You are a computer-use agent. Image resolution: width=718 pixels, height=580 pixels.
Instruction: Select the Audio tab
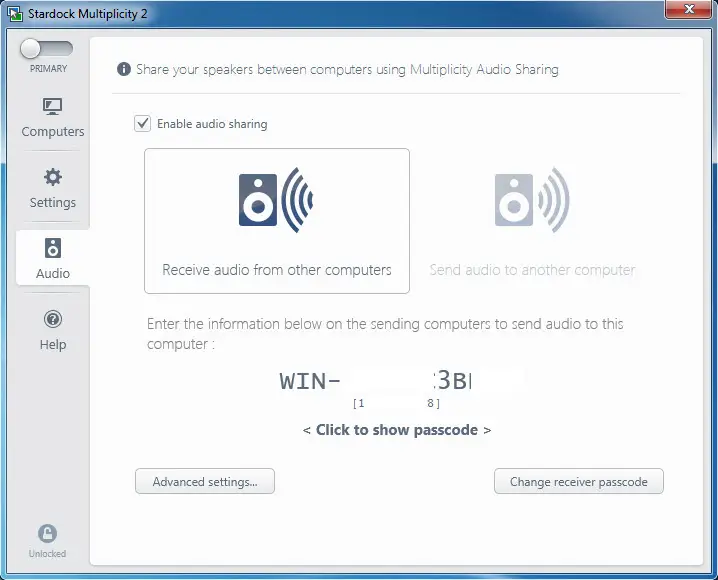pos(53,259)
